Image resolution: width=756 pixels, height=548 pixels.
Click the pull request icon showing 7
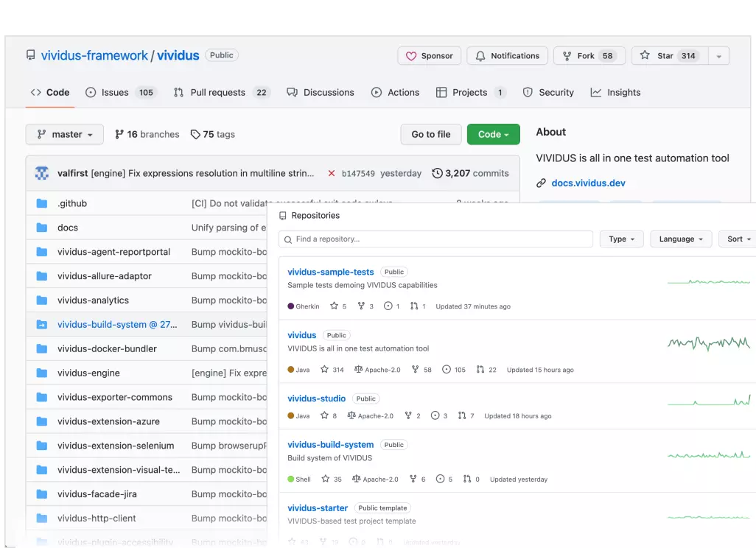pos(462,415)
